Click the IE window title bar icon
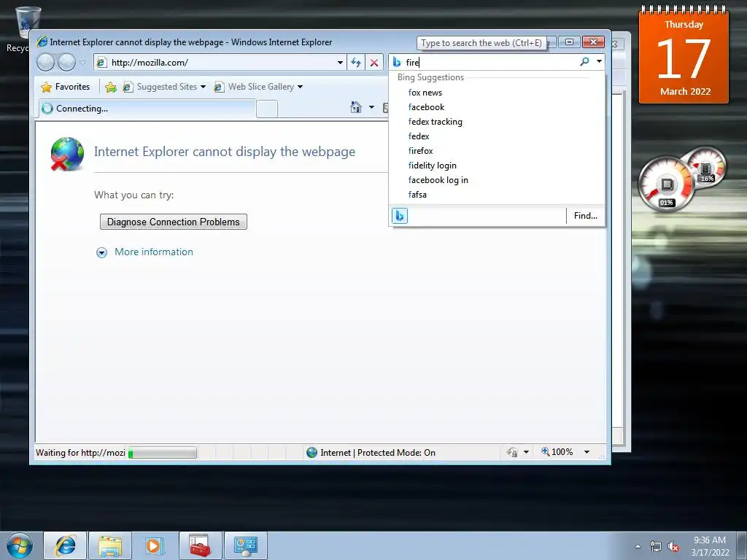Image resolution: width=747 pixels, height=560 pixels. point(42,42)
